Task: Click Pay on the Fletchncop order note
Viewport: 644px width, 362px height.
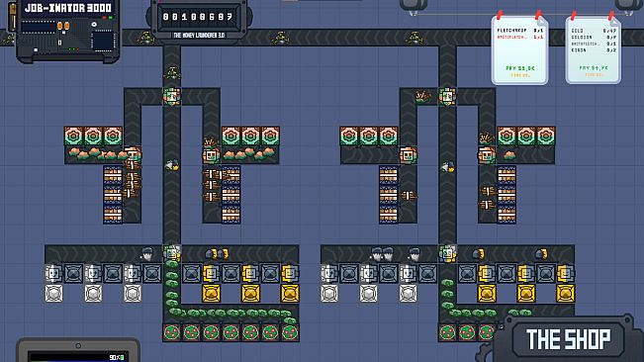Action: pos(520,68)
